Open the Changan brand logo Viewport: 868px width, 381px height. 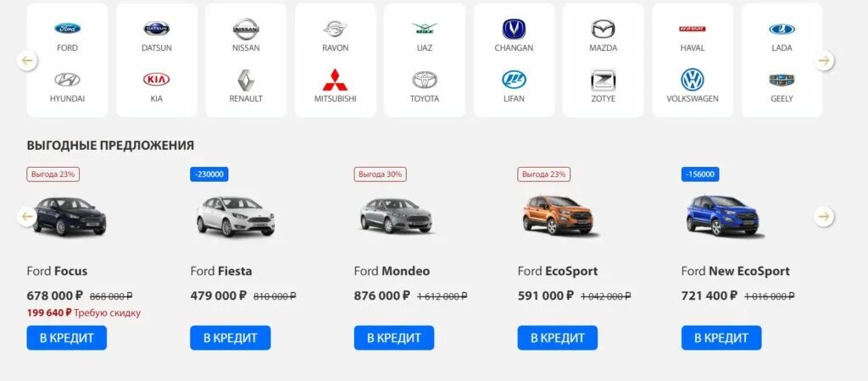point(514,29)
